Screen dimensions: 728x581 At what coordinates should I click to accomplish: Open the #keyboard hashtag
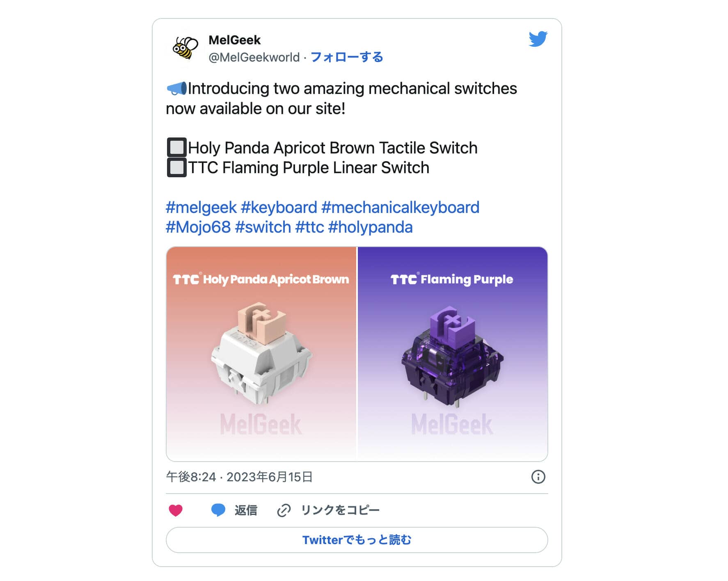279,207
